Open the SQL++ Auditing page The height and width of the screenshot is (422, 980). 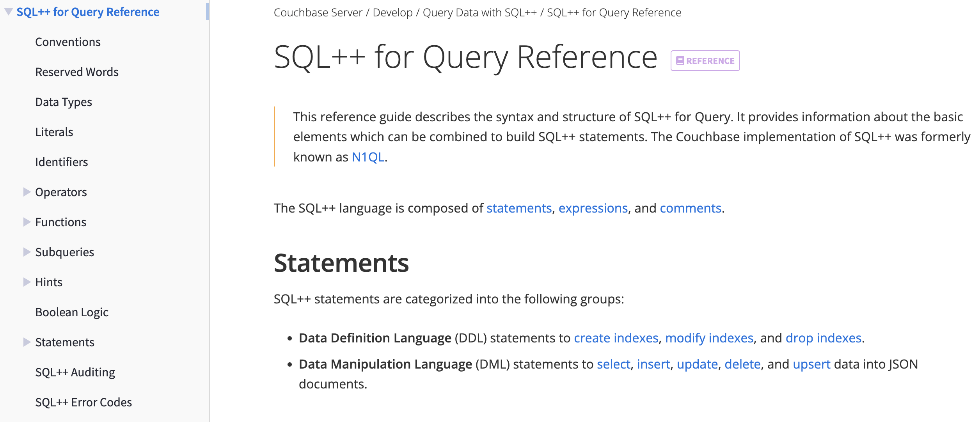(75, 372)
